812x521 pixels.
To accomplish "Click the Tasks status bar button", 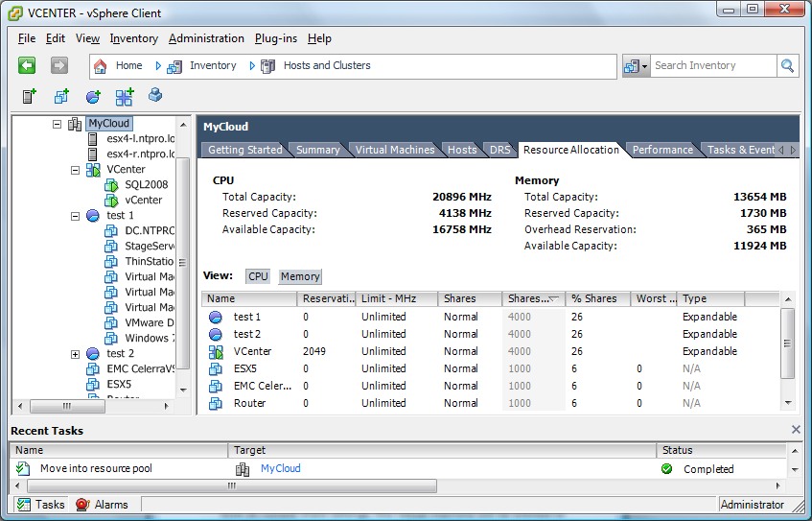I will pos(40,505).
